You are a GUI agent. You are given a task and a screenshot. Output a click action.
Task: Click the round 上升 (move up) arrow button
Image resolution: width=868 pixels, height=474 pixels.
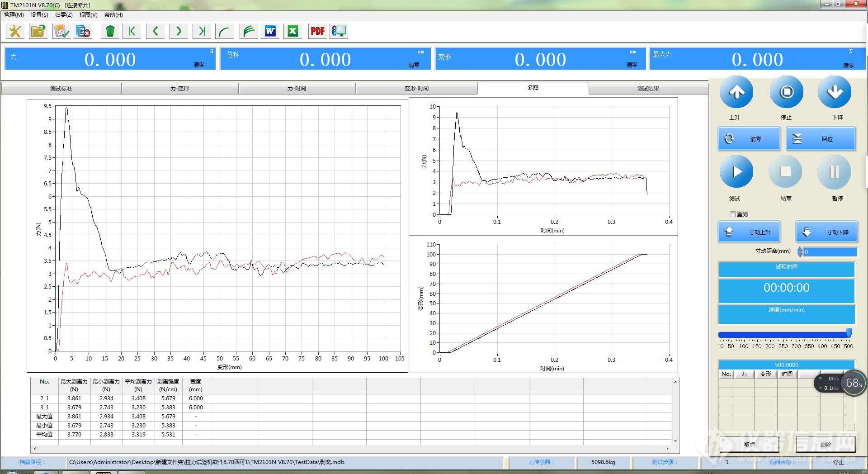pyautogui.click(x=736, y=92)
